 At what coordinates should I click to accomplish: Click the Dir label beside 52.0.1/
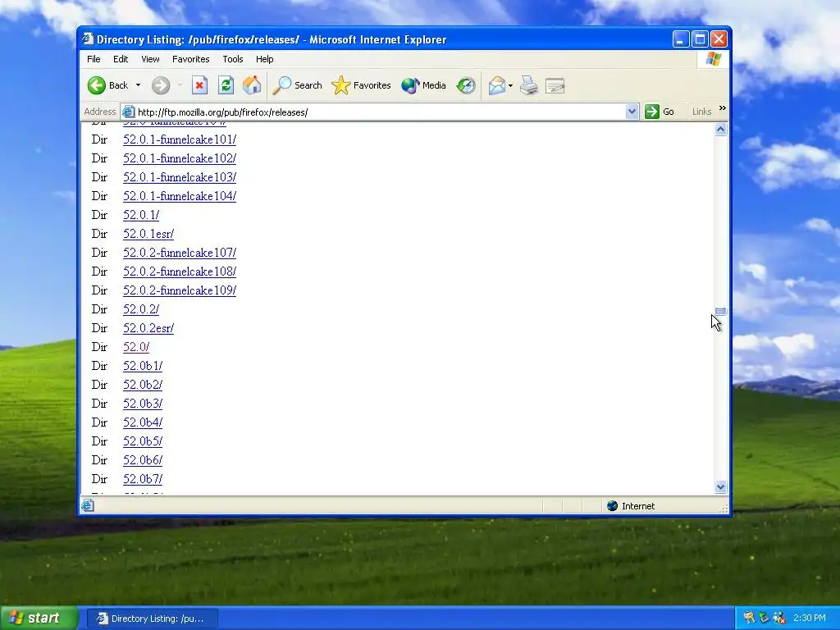(x=99, y=215)
